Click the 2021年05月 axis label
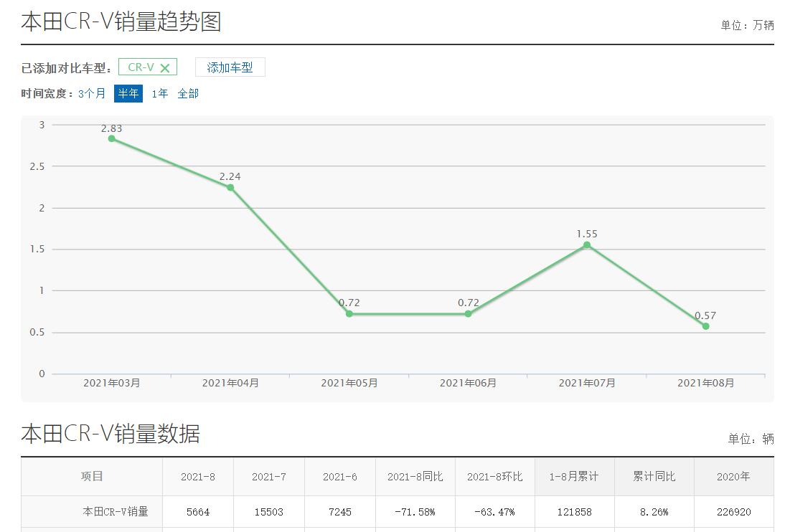This screenshot has height=532, width=785. pyautogui.click(x=349, y=383)
